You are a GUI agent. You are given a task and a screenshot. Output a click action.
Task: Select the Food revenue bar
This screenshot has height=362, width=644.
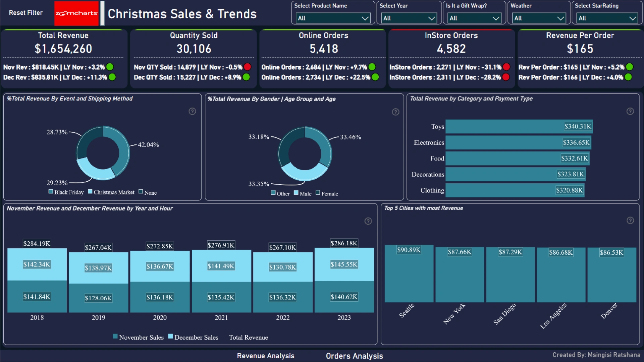click(517, 158)
